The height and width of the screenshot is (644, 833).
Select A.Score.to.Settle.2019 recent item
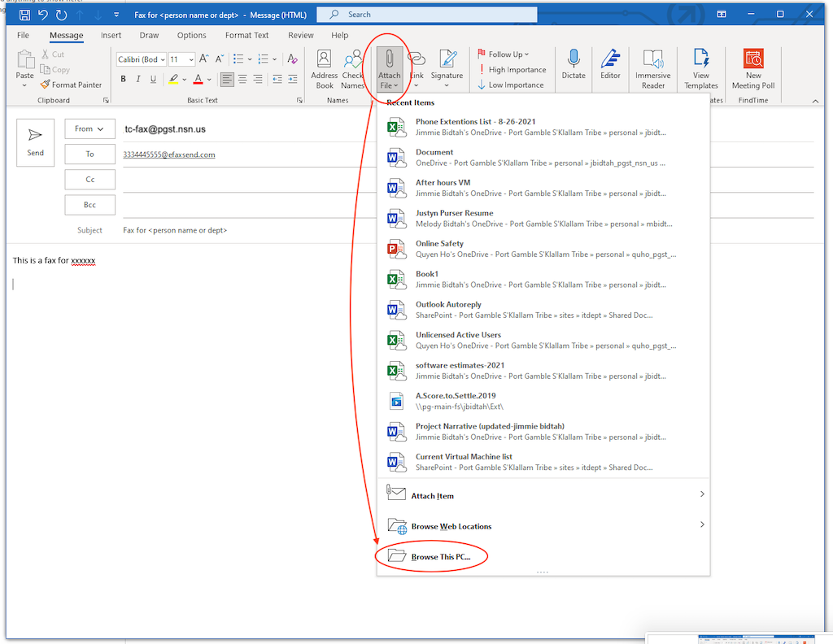543,401
